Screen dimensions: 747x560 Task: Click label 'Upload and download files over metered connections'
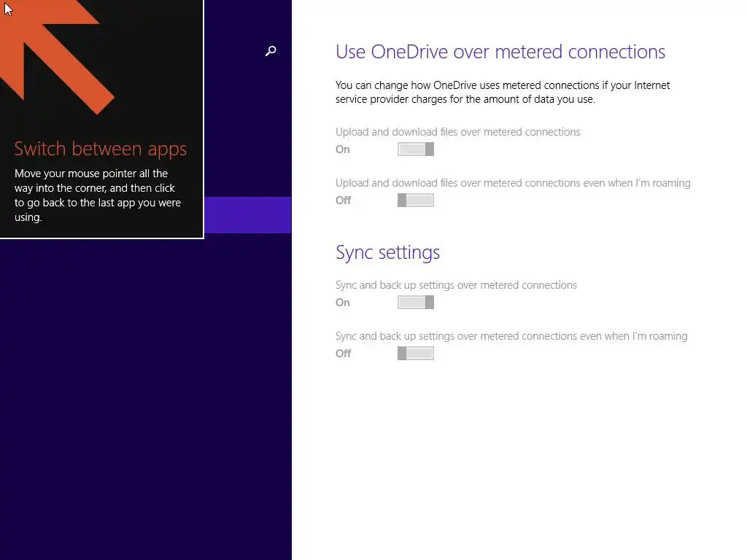[x=458, y=132]
